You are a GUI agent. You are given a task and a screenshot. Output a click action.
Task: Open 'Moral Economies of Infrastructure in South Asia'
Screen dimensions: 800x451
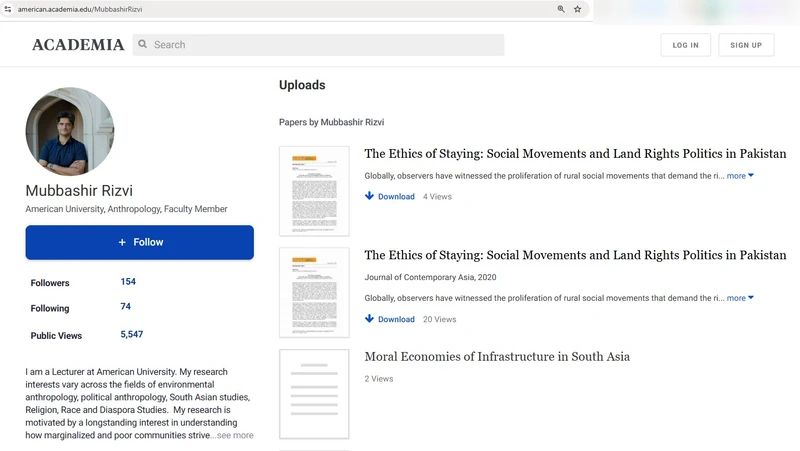click(x=497, y=357)
